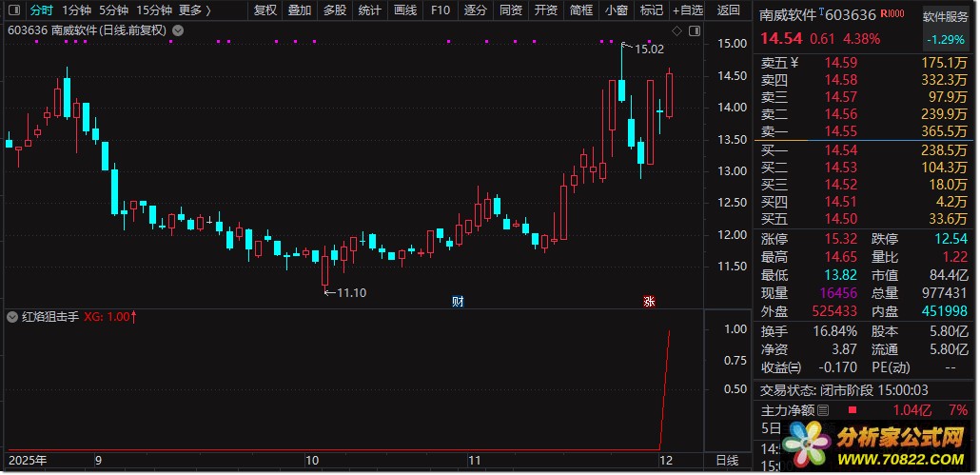The width and height of the screenshot is (980, 475).
Task: Click the 换手 16.84% value
Action: [x=834, y=331]
